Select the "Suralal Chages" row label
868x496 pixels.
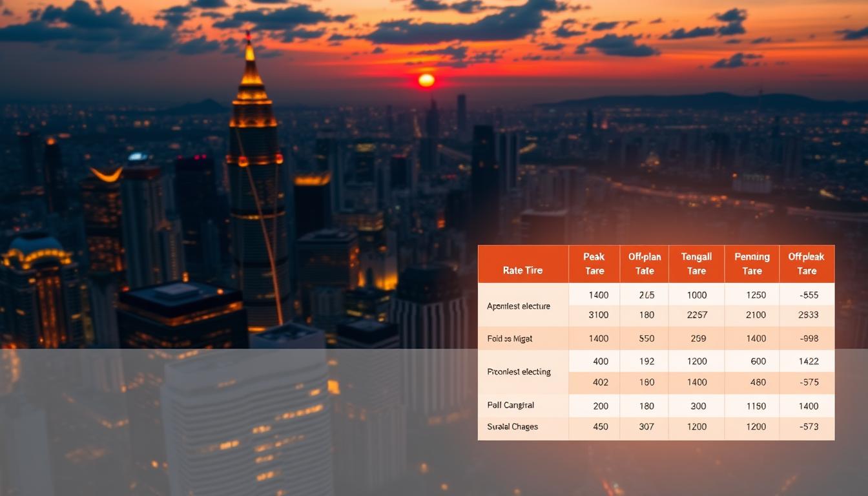pos(512,426)
